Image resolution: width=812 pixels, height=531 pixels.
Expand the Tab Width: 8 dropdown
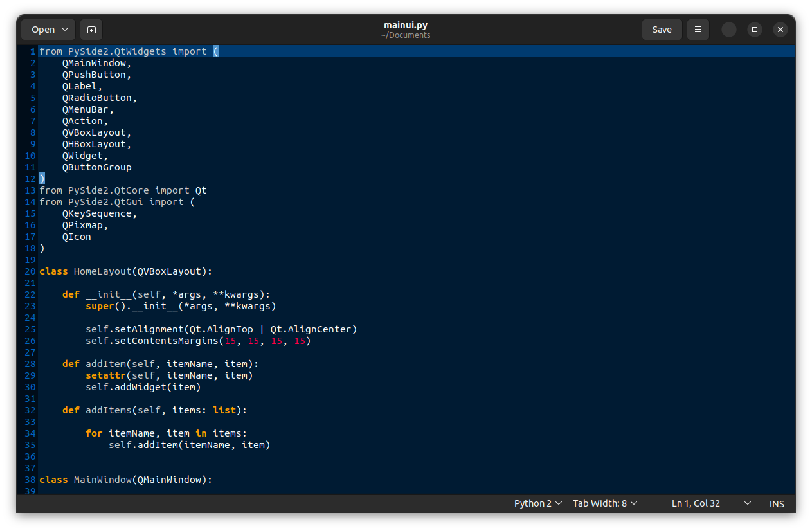[x=604, y=503]
